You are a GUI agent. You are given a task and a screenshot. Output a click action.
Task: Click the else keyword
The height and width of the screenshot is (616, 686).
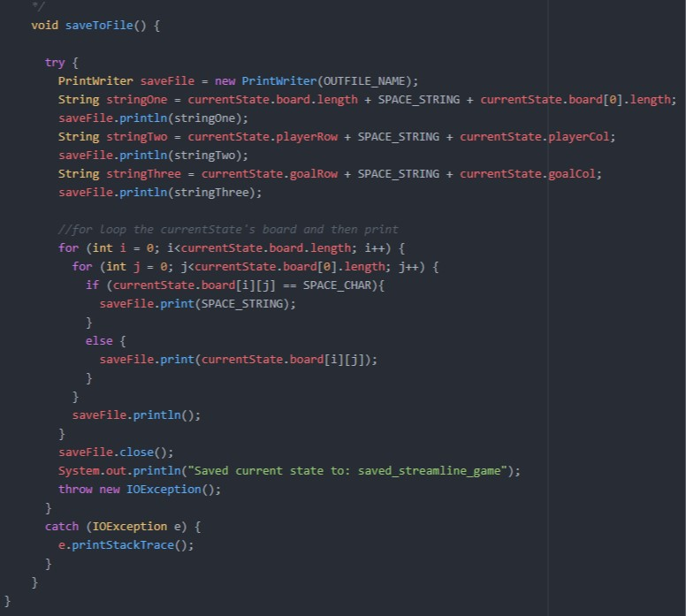point(99,341)
